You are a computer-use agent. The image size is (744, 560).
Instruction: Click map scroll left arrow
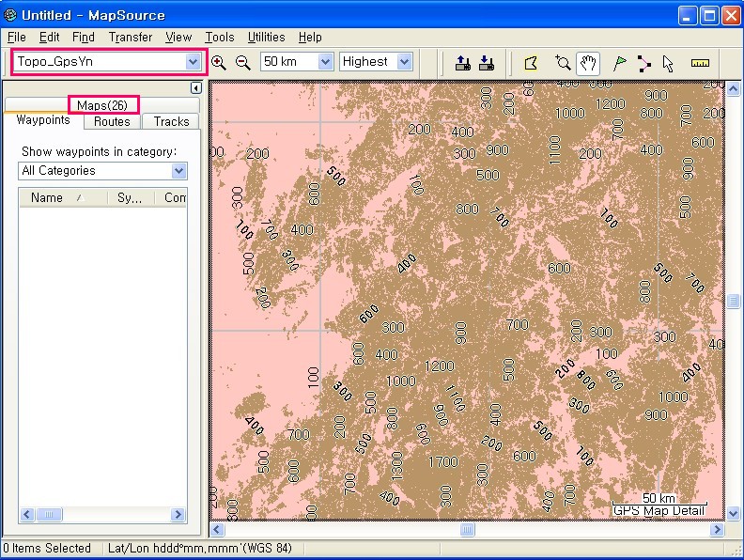coord(217,529)
